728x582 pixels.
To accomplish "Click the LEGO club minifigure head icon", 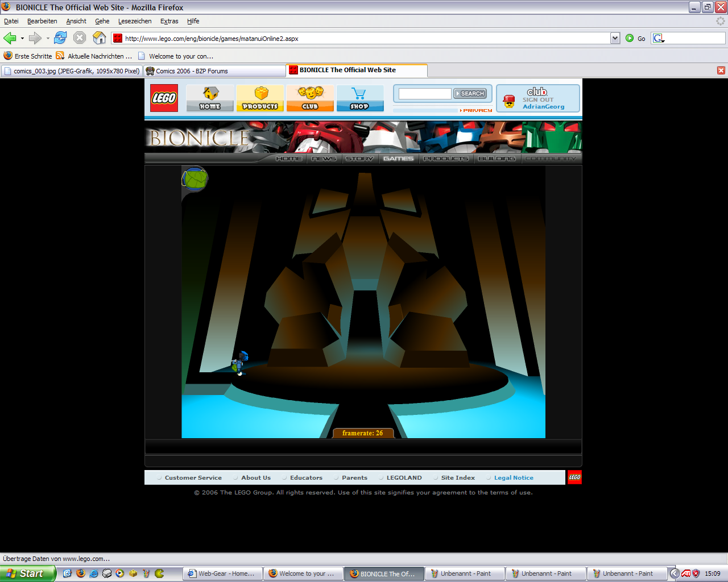I will [x=509, y=101].
